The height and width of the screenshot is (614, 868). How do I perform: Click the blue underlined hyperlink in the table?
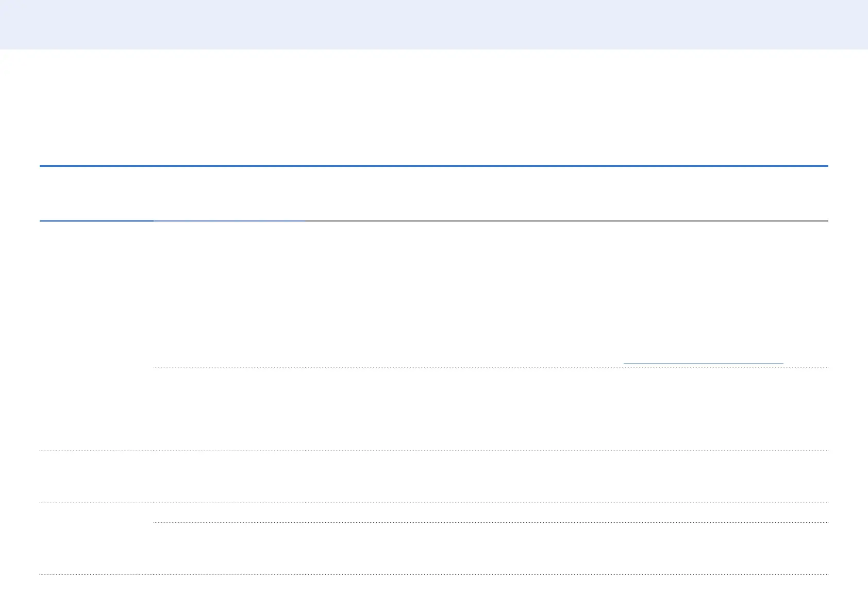tap(703, 363)
